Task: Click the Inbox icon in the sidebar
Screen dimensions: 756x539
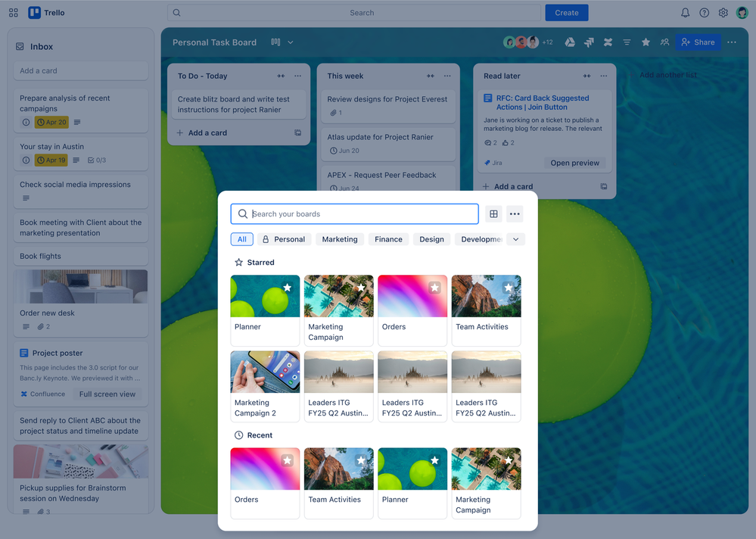Action: 20,47
